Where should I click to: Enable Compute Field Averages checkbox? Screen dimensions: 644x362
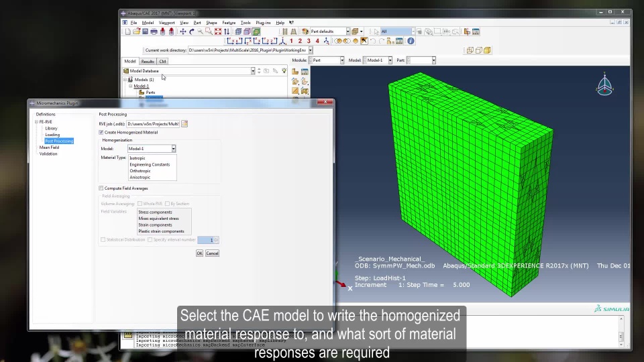click(x=101, y=188)
